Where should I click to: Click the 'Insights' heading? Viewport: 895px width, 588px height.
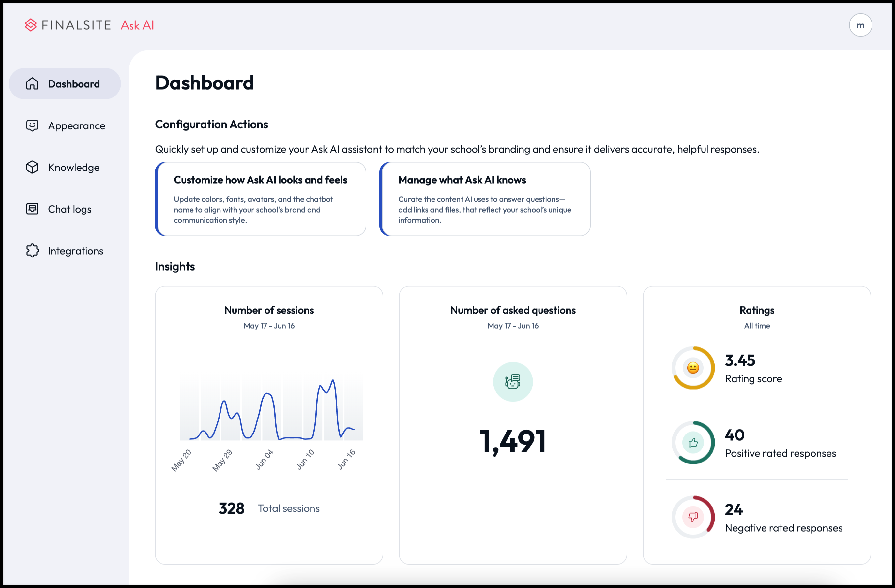[175, 266]
